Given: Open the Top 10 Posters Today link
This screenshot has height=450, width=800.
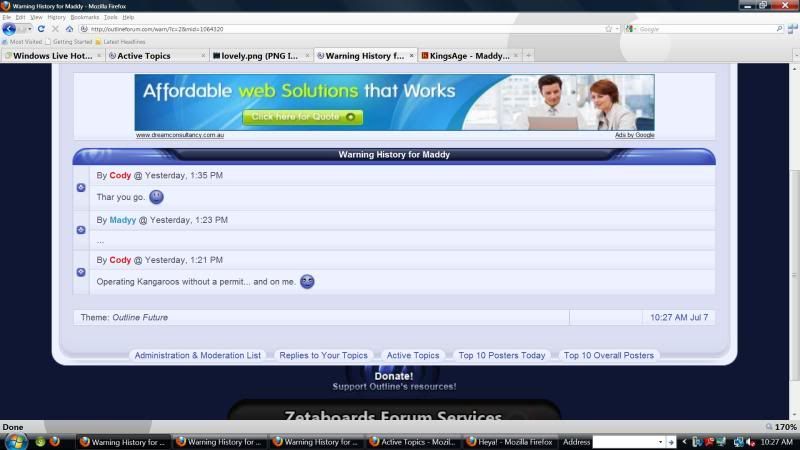Looking at the screenshot, I should (501, 355).
